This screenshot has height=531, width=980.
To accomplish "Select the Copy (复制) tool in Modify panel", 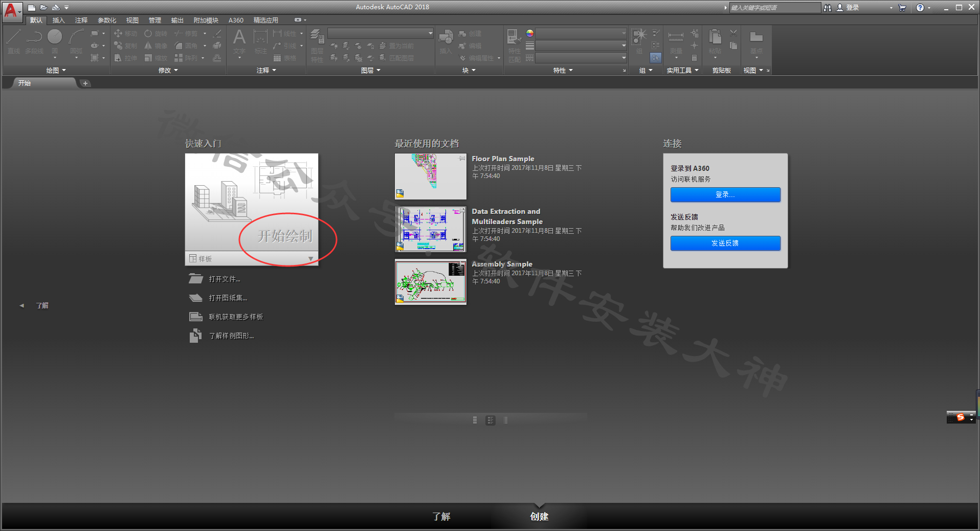I will tap(126, 46).
